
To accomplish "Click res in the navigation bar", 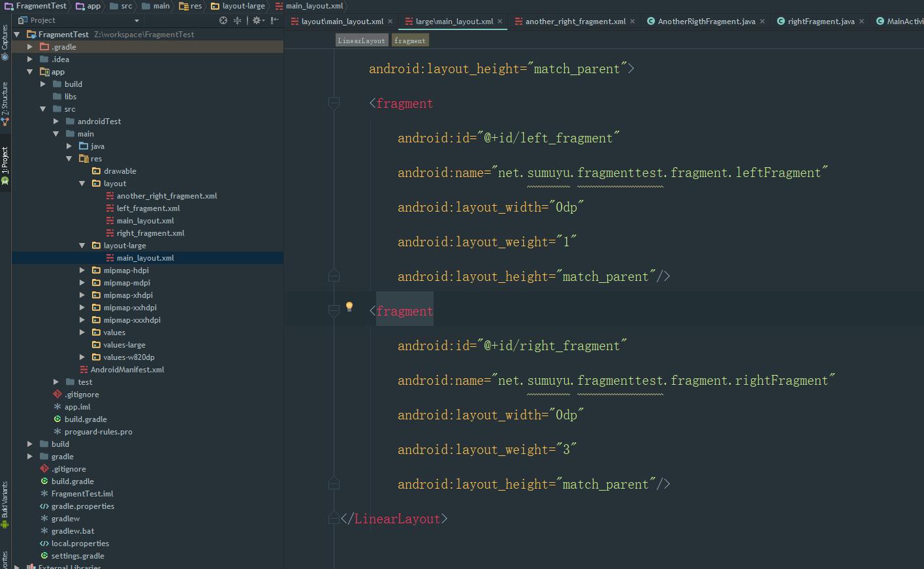I will pos(191,6).
